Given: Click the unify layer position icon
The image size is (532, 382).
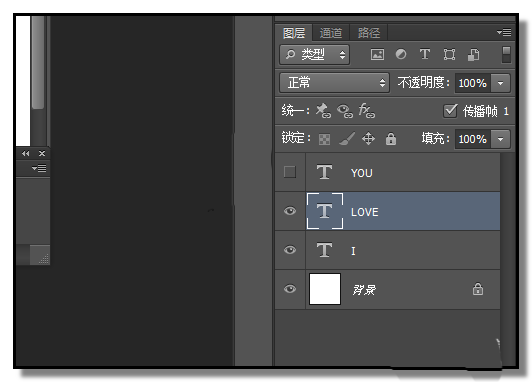Looking at the screenshot, I should 323,111.
